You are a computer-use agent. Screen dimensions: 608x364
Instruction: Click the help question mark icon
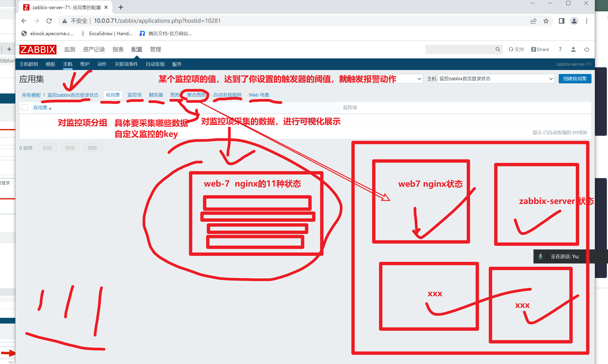(560, 49)
